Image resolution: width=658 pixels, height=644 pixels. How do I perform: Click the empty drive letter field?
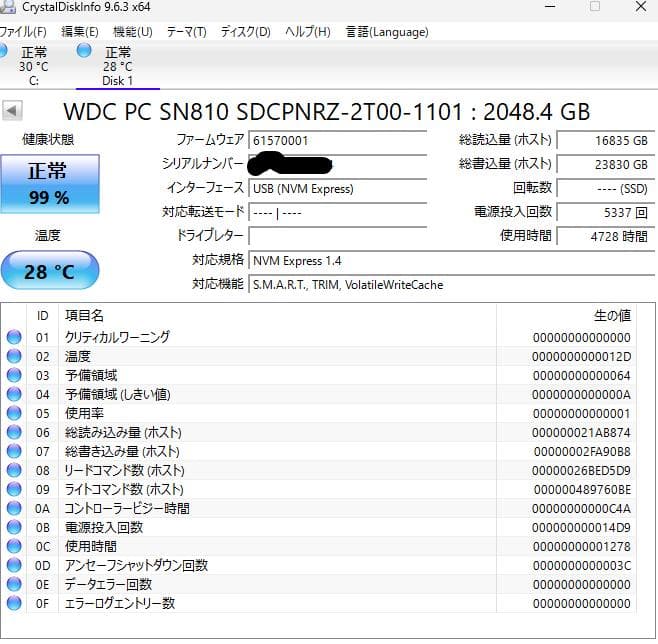337,236
